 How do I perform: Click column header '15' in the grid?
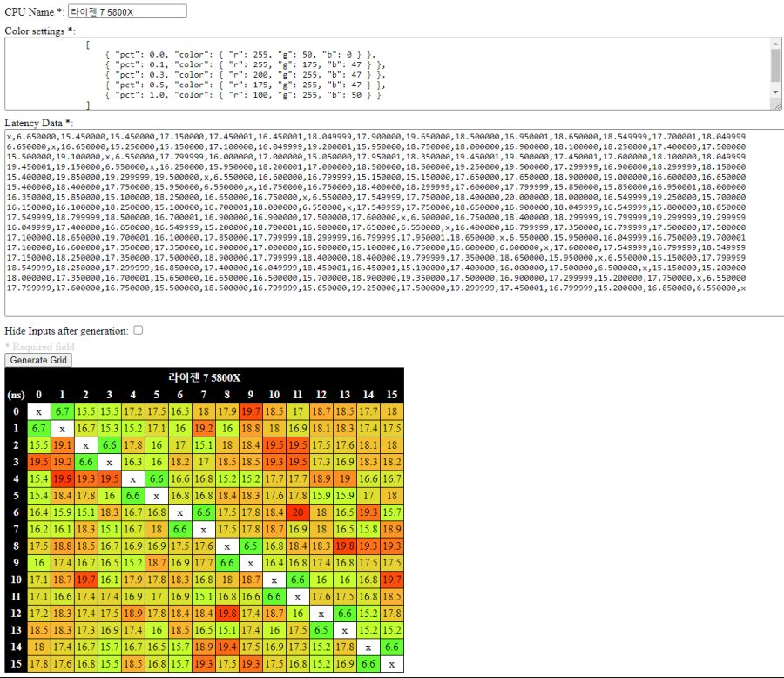point(391,395)
